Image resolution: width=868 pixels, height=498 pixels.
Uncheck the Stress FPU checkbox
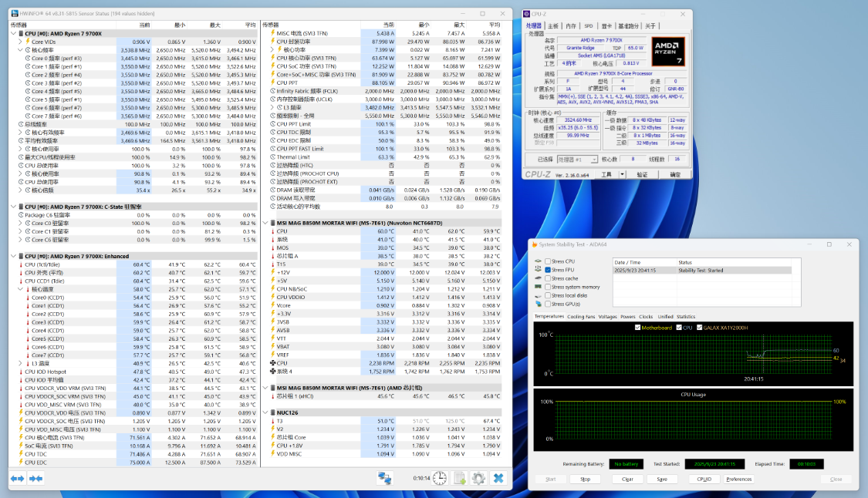pos(548,271)
